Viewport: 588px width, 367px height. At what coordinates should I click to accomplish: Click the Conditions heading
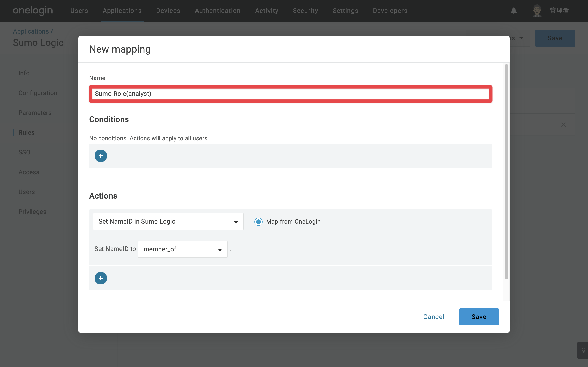[x=109, y=119]
